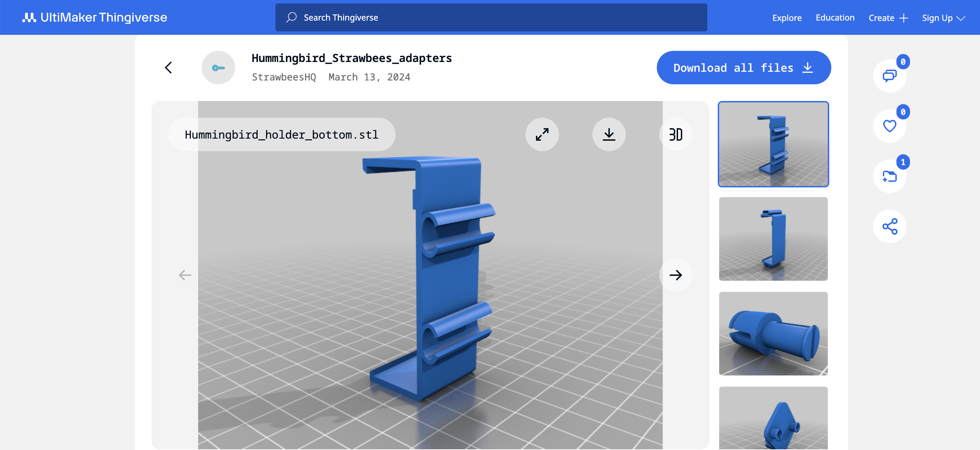Open the StrawbeesHQ profile link
980x450 pixels.
coord(284,77)
